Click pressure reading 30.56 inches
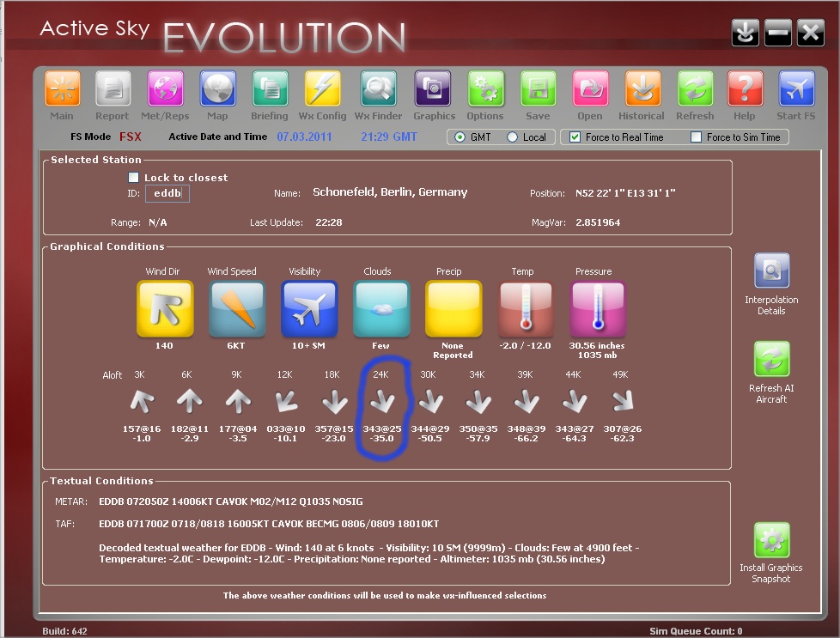The height and width of the screenshot is (638, 840). point(597,346)
